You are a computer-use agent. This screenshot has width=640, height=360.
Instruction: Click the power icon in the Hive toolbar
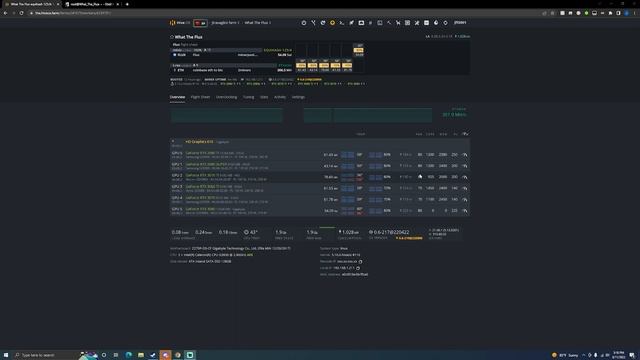click(x=304, y=23)
